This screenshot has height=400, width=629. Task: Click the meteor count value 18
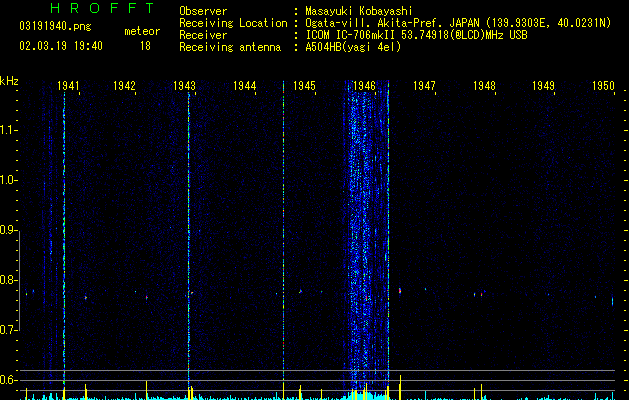tap(145, 46)
